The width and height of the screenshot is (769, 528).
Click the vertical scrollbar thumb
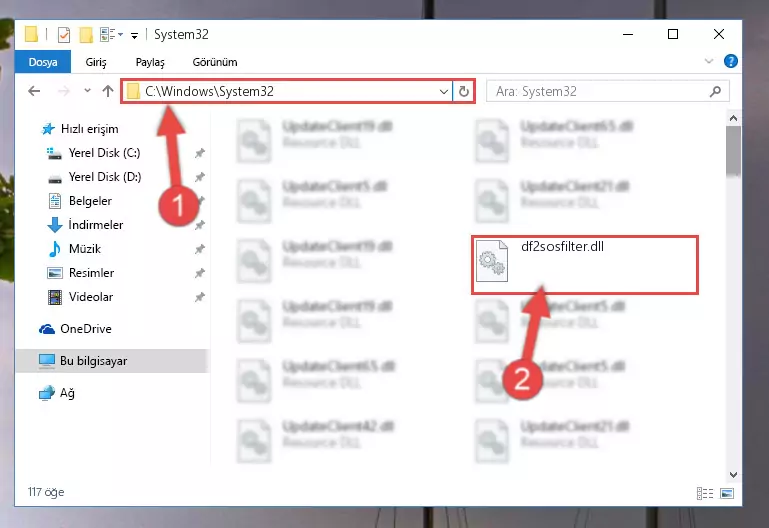pyautogui.click(x=733, y=150)
